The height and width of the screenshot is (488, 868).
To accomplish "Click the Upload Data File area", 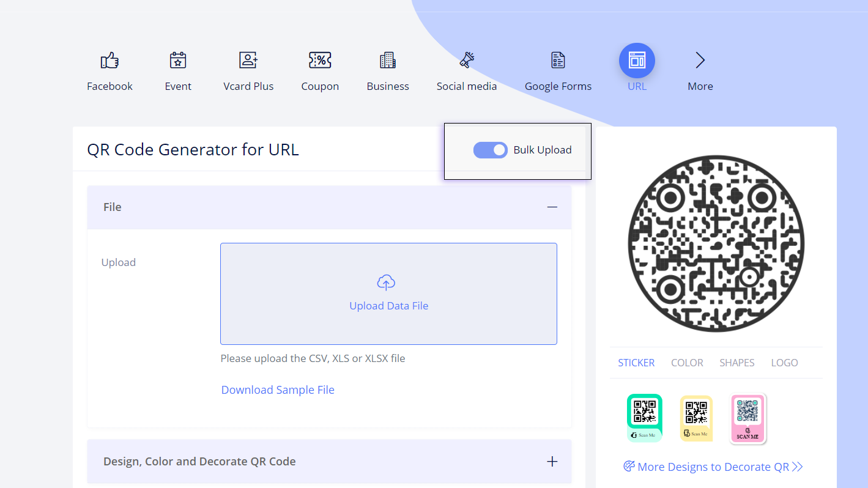I will tap(388, 294).
